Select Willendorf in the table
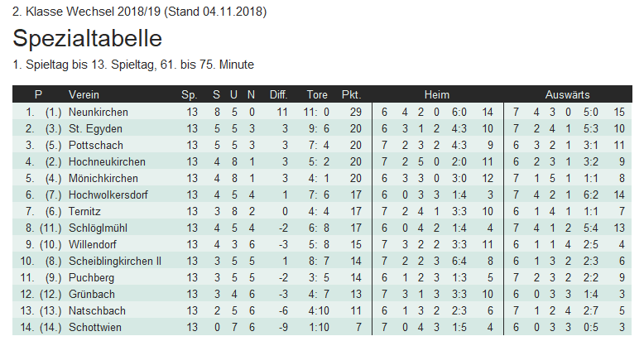The width and height of the screenshot is (644, 341). tap(93, 244)
